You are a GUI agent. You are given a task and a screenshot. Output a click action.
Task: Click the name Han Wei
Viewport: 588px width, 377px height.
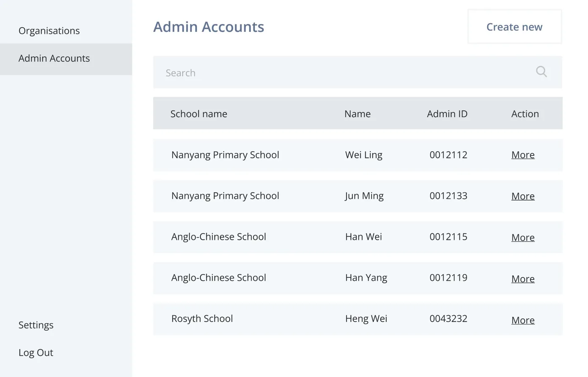(364, 237)
